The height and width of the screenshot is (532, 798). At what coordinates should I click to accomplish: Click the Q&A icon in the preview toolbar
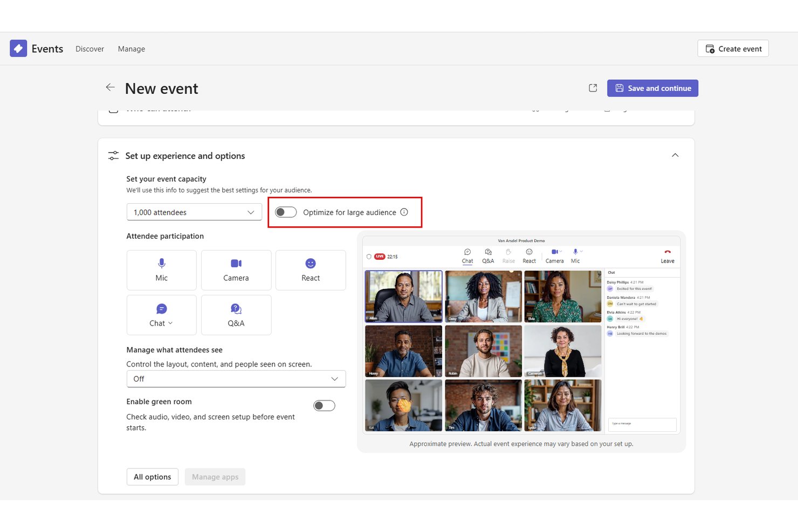488,252
